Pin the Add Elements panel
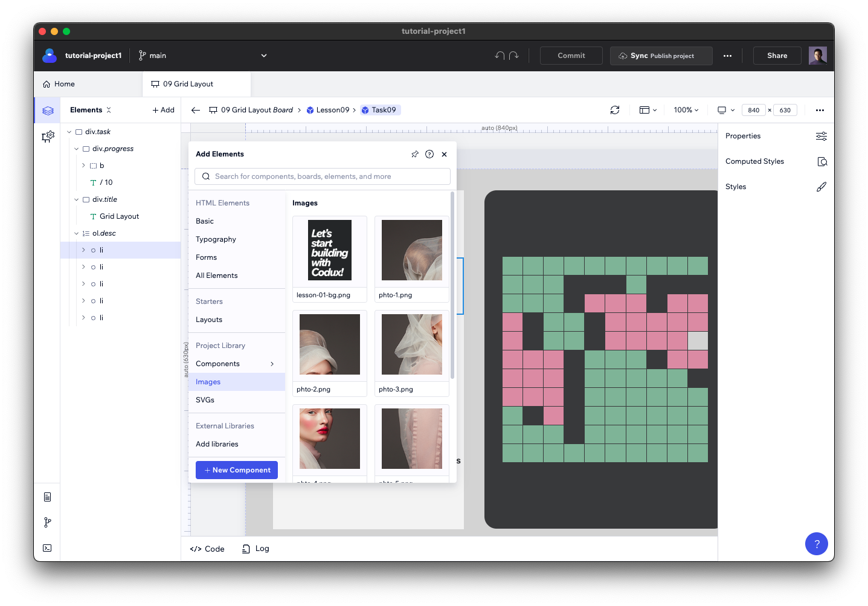Image resolution: width=868 pixels, height=606 pixels. coord(415,154)
